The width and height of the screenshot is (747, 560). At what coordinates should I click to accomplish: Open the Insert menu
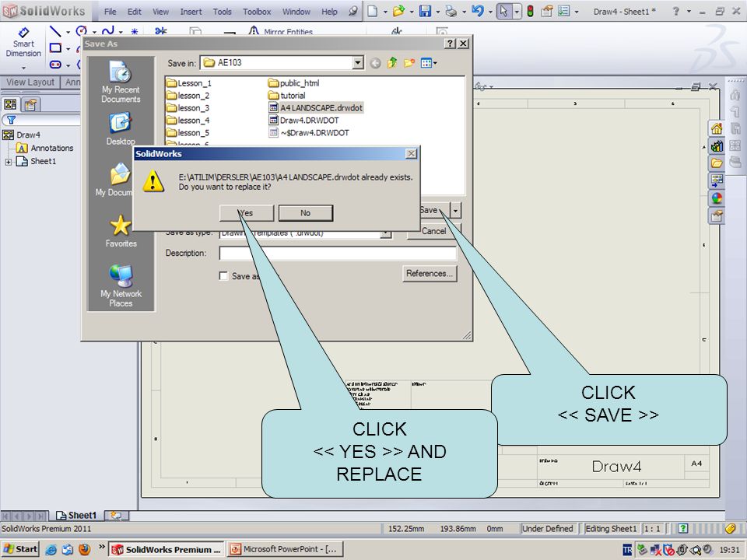191,12
